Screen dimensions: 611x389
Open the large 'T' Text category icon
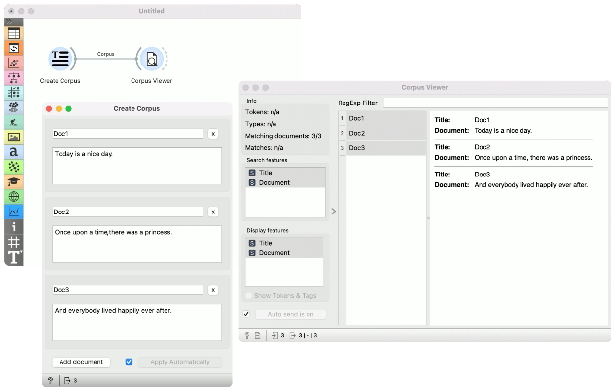14,257
